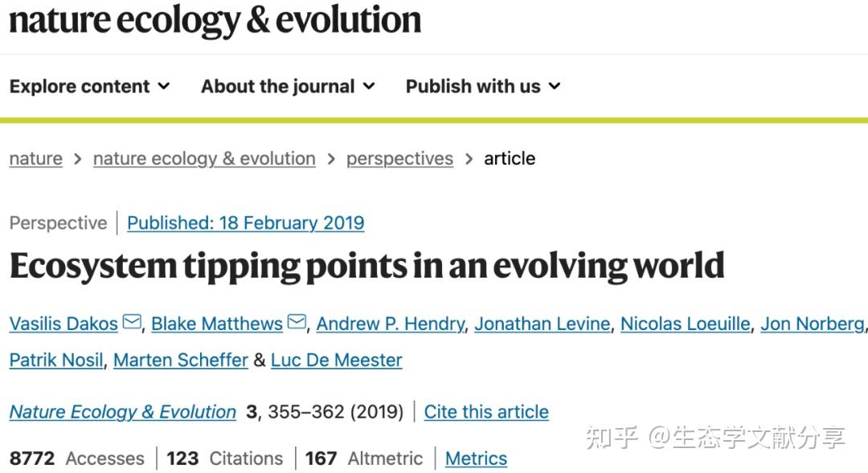This screenshot has height=473, width=868.
Task: Click the email icon beside Vasilis Dakos
Action: pyautogui.click(x=132, y=323)
